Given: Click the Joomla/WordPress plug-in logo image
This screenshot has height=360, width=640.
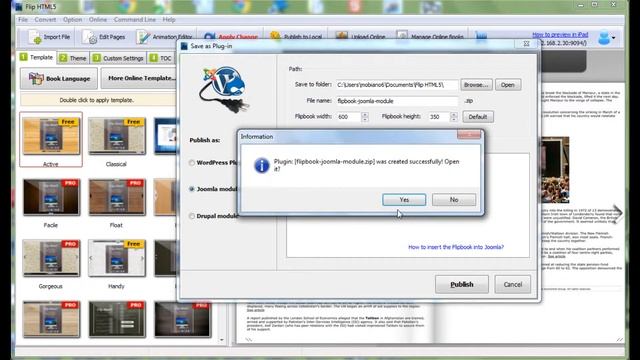Looking at the screenshot, I should pos(224,89).
